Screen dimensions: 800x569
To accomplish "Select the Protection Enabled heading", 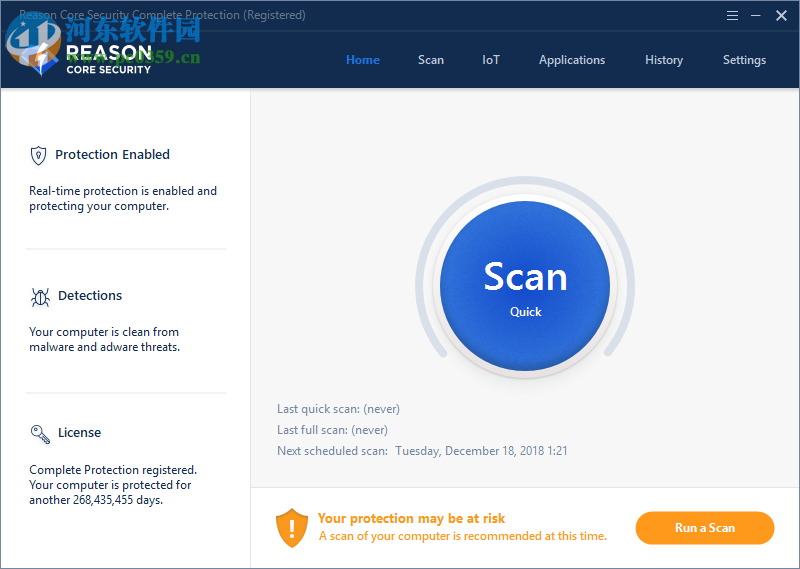I will tap(112, 155).
